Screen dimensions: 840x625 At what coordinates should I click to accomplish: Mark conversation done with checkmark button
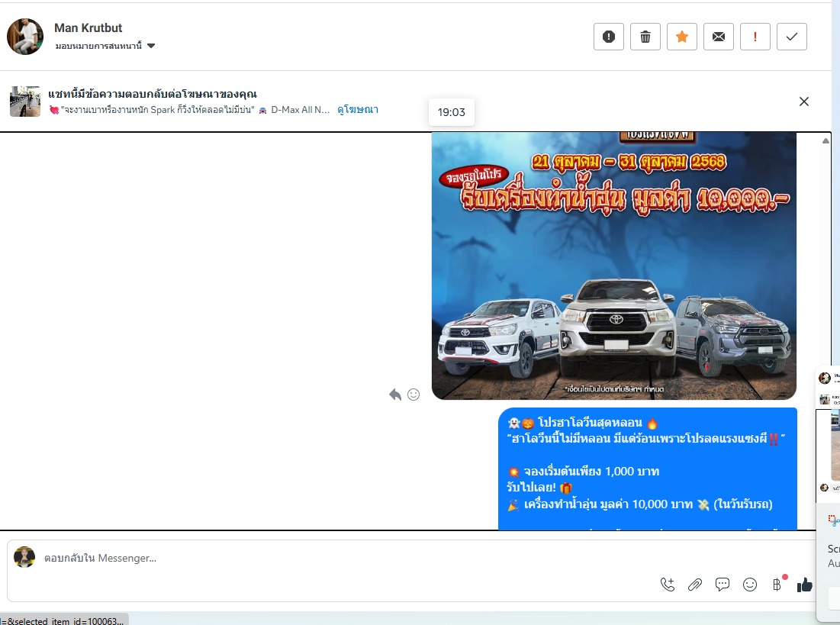[792, 37]
